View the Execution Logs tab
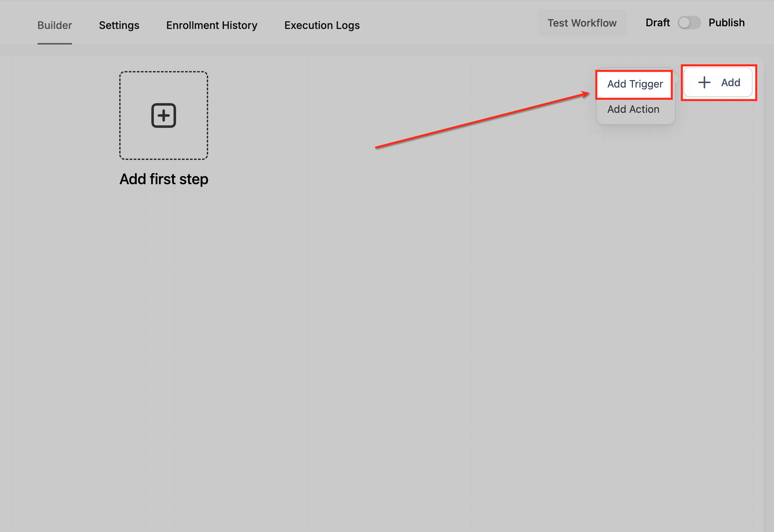 pyautogui.click(x=322, y=25)
